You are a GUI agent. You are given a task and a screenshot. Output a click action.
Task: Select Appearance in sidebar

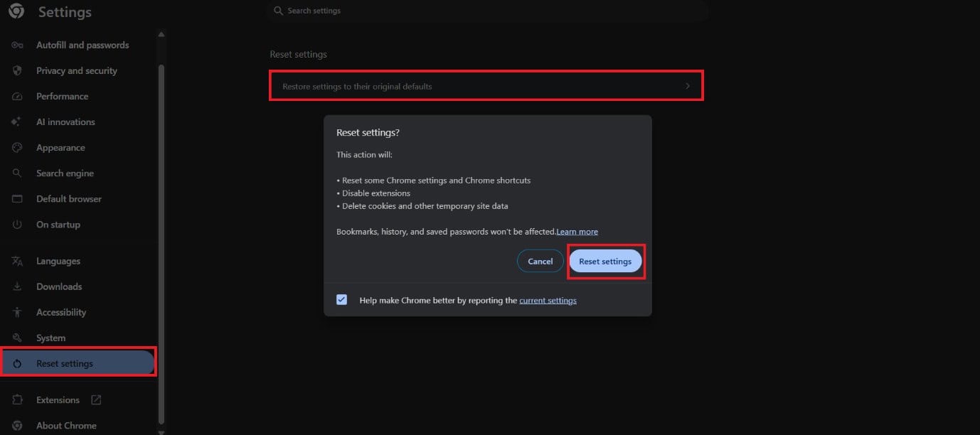(x=60, y=147)
